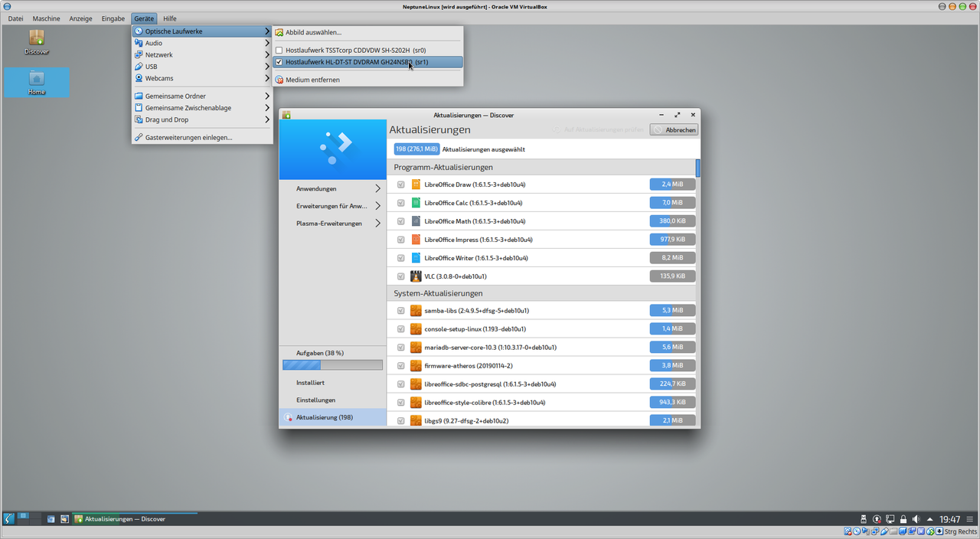The width and height of the screenshot is (980, 539).
Task: Toggle the libgs9 update checkbox
Action: pyautogui.click(x=400, y=421)
